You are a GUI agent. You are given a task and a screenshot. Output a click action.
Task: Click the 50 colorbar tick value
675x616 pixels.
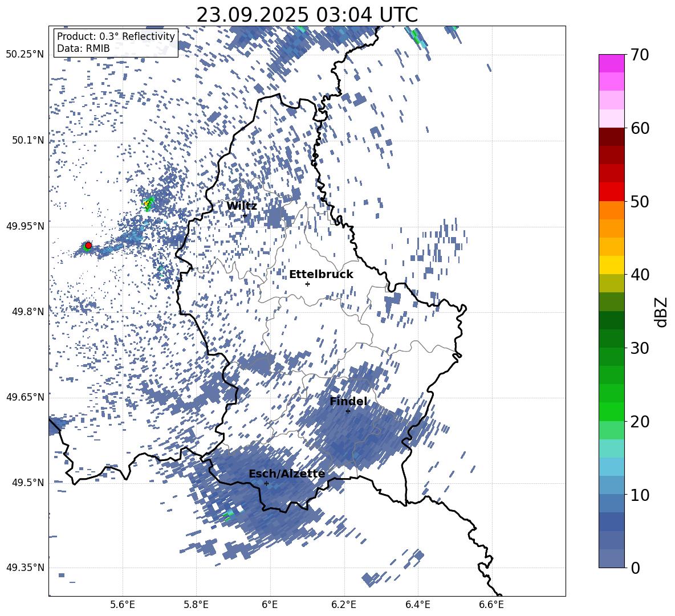[x=640, y=201]
